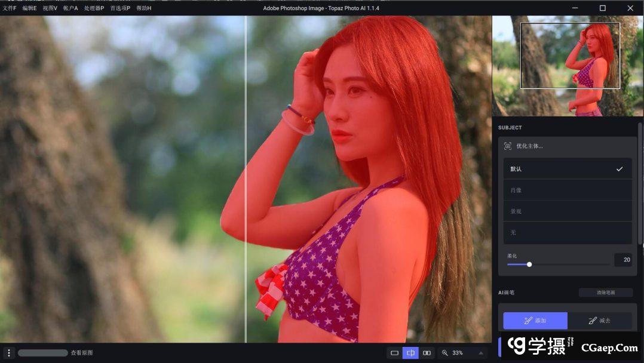
Task: Open the three-dot options menu
Action: click(x=8, y=353)
